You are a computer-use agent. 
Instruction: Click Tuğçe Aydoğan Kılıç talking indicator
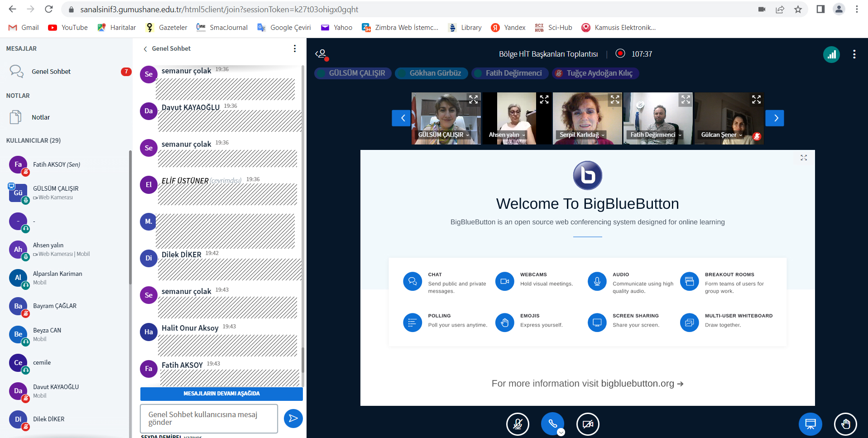point(595,73)
